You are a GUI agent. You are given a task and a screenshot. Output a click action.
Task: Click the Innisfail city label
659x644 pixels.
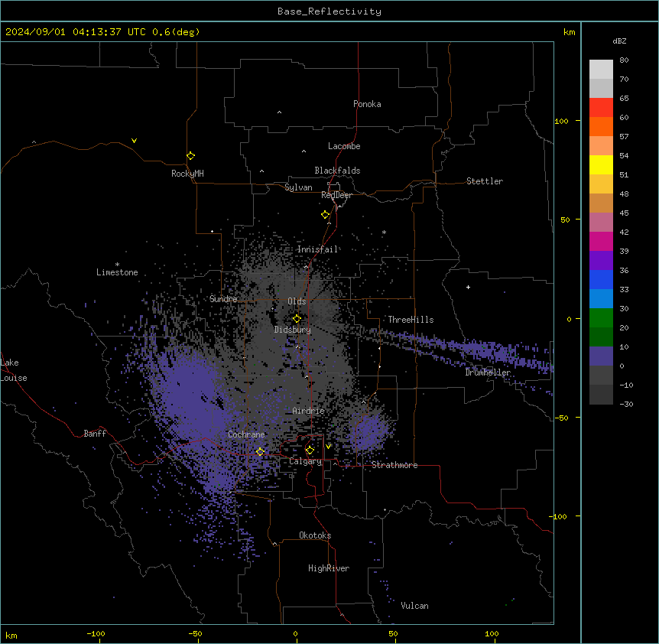[x=317, y=249]
